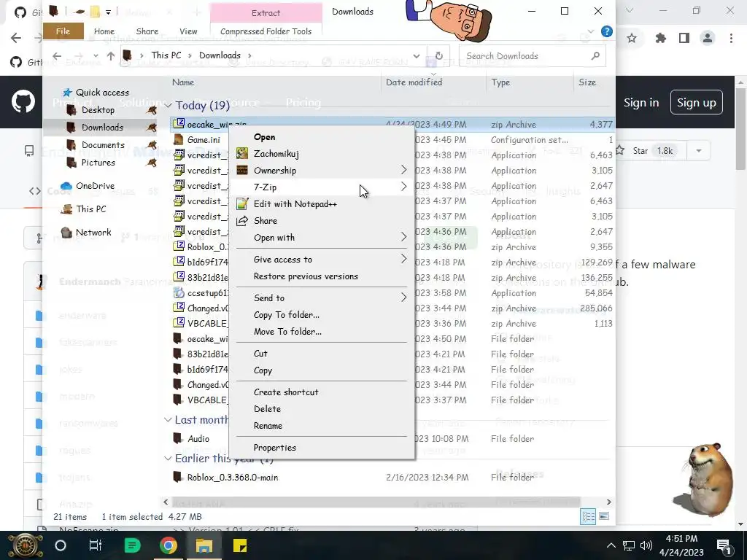Expand the Give access to submenu arrow
This screenshot has width=747, height=560.
coord(403,259)
